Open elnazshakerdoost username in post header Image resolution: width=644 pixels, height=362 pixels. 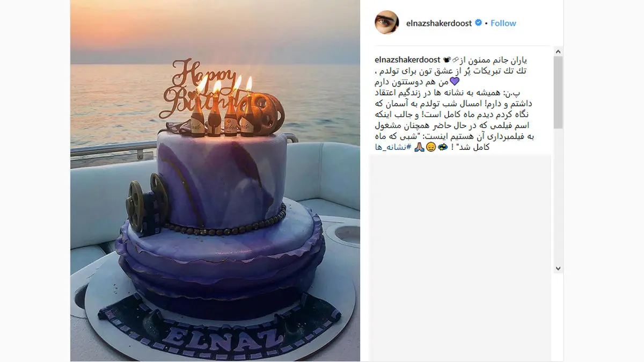(x=438, y=23)
